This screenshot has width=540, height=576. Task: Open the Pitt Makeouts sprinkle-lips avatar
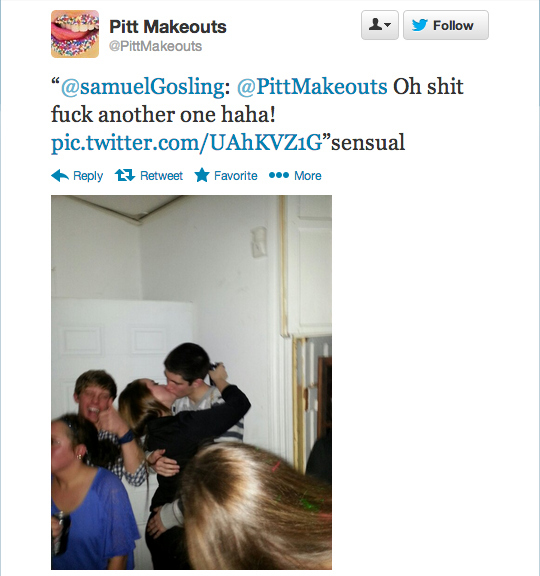point(75,34)
